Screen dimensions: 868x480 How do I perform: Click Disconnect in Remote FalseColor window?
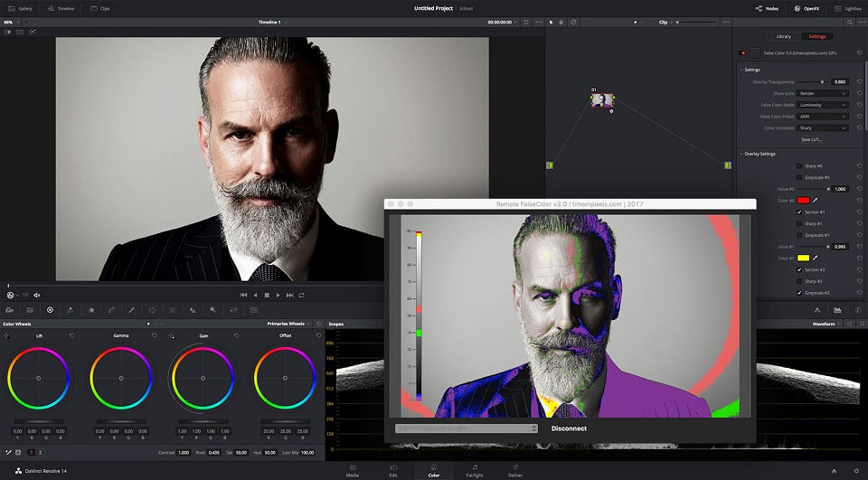569,428
